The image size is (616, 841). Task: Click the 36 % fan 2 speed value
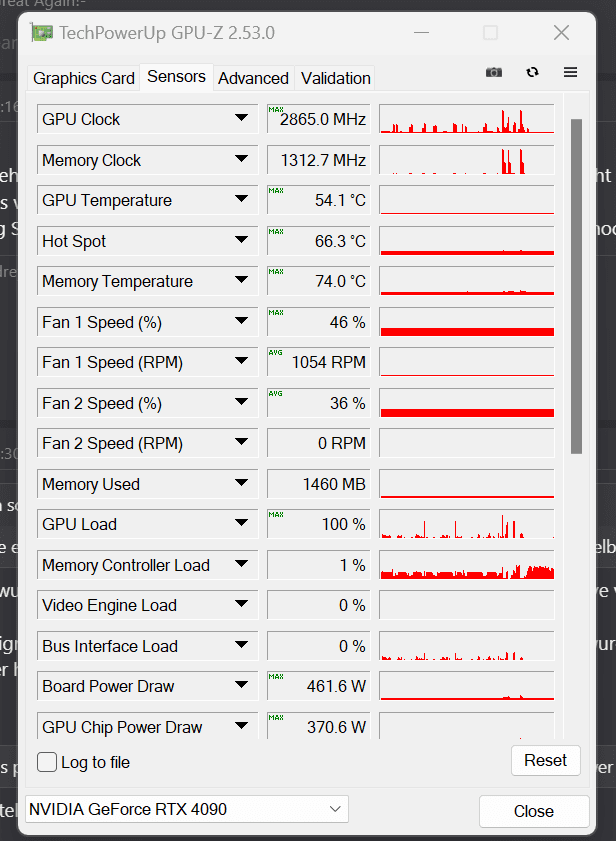(319, 402)
